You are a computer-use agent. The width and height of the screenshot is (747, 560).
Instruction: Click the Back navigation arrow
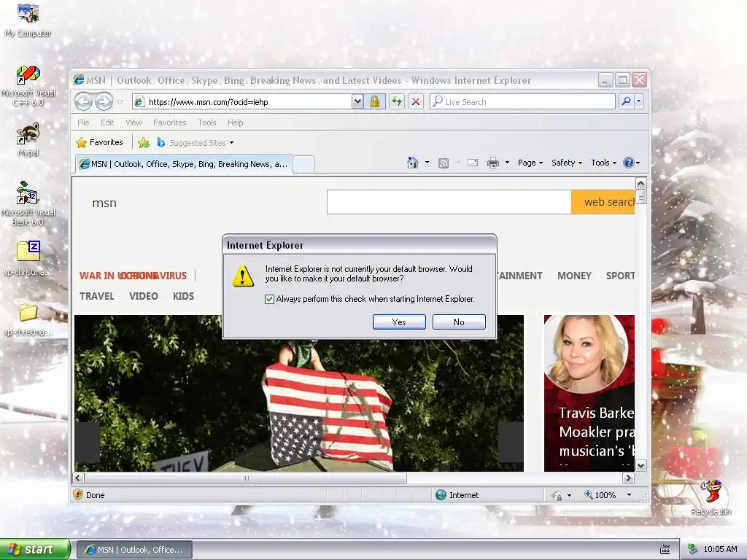point(83,101)
